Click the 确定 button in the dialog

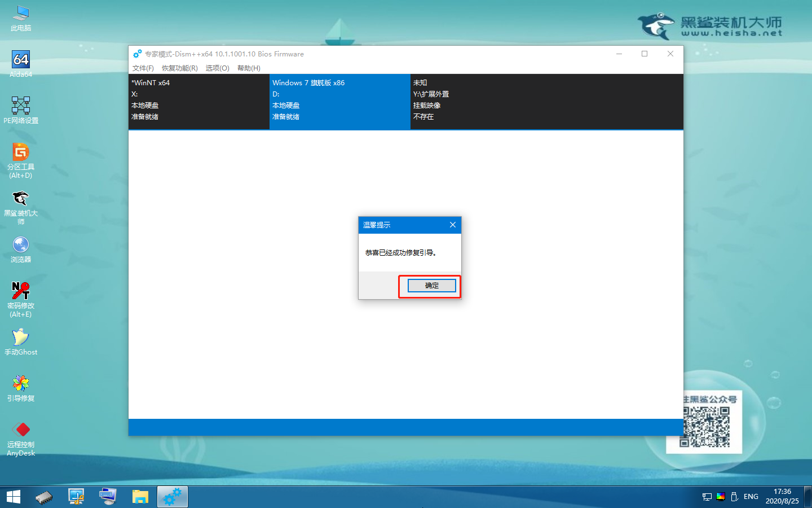coord(431,286)
